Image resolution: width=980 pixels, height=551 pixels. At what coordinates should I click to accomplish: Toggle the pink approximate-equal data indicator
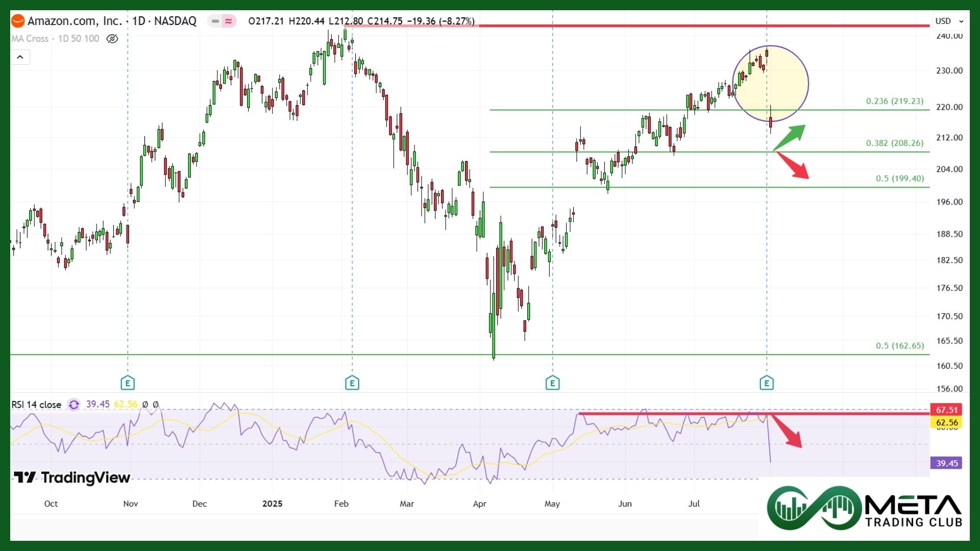(x=229, y=21)
